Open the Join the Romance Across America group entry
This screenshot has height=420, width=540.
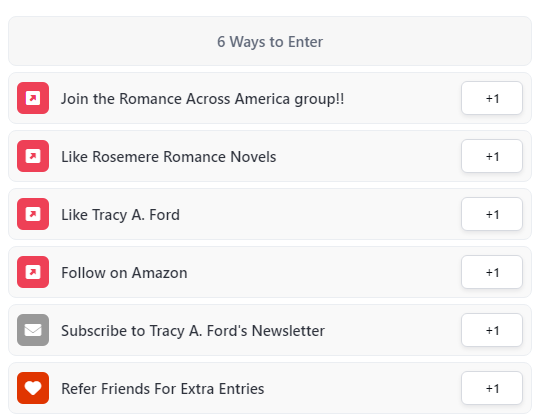202,99
